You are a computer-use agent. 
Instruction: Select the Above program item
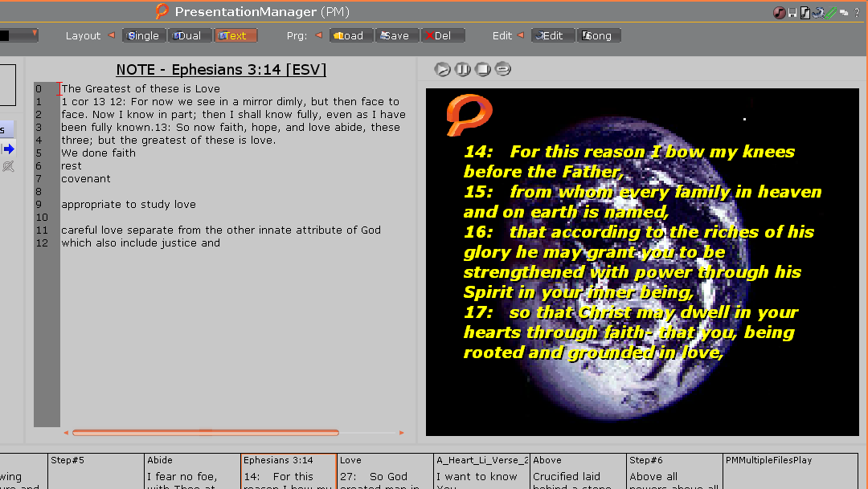coord(578,471)
